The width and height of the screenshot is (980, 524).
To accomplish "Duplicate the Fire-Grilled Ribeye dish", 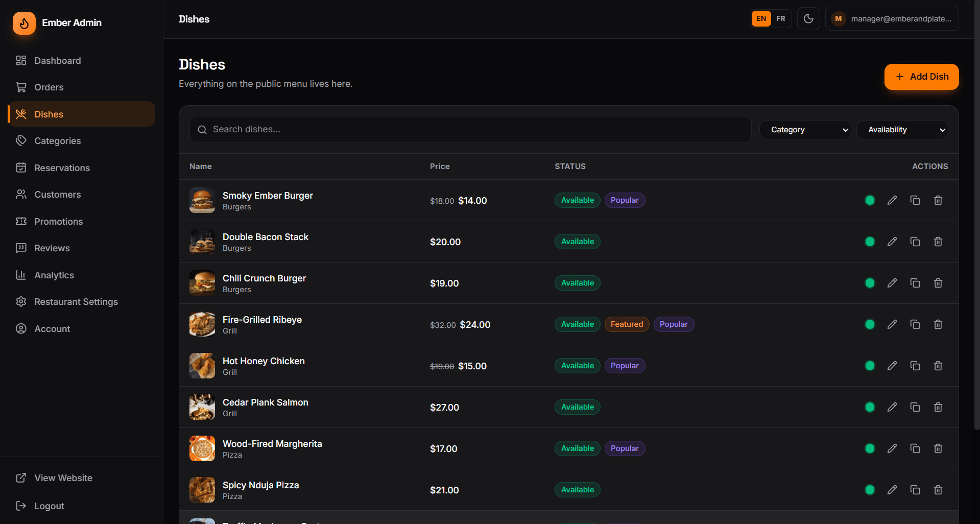I will [915, 324].
